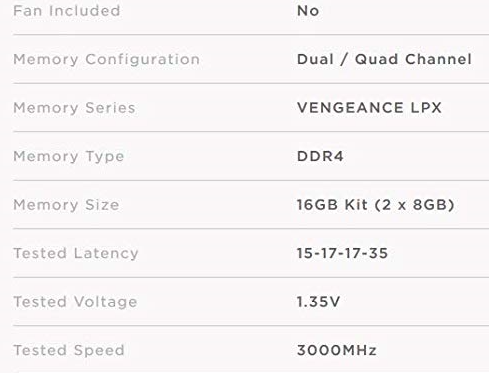Click the Memory Configuration label
Viewport: 489px width, 373px height.
(107, 59)
